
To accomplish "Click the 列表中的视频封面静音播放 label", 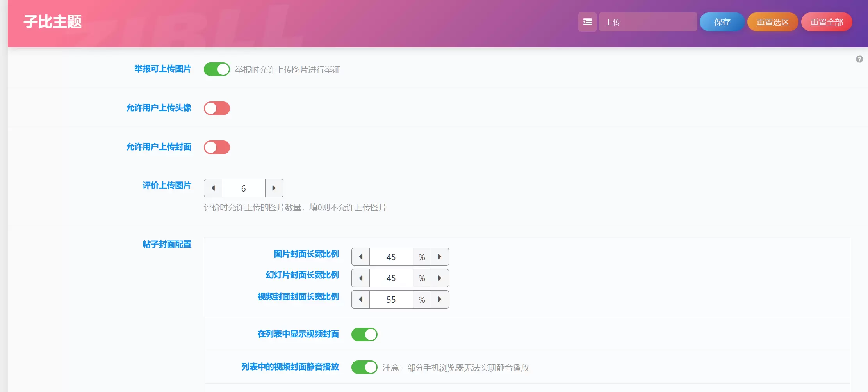I will click(290, 367).
